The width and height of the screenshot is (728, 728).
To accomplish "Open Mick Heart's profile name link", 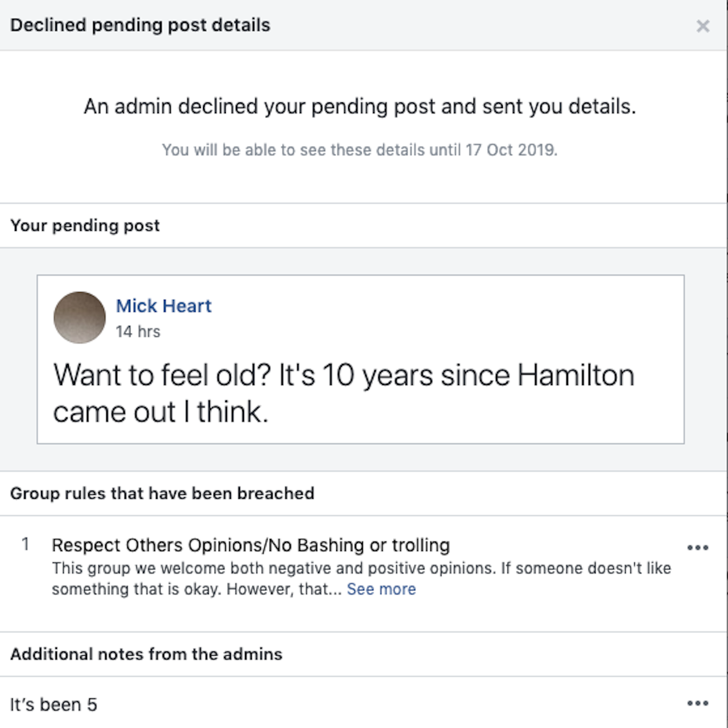I will click(x=164, y=306).
